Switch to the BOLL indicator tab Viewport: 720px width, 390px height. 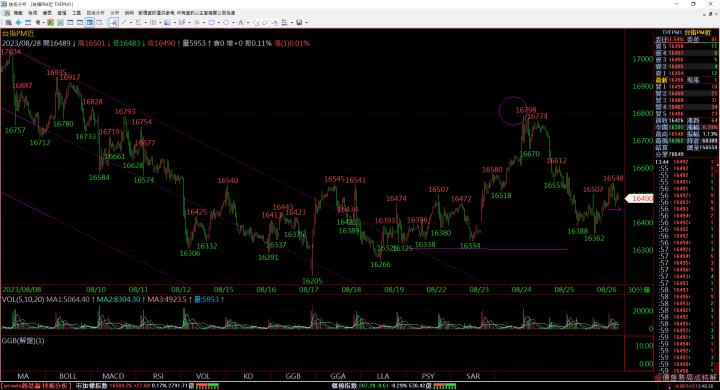click(x=68, y=376)
